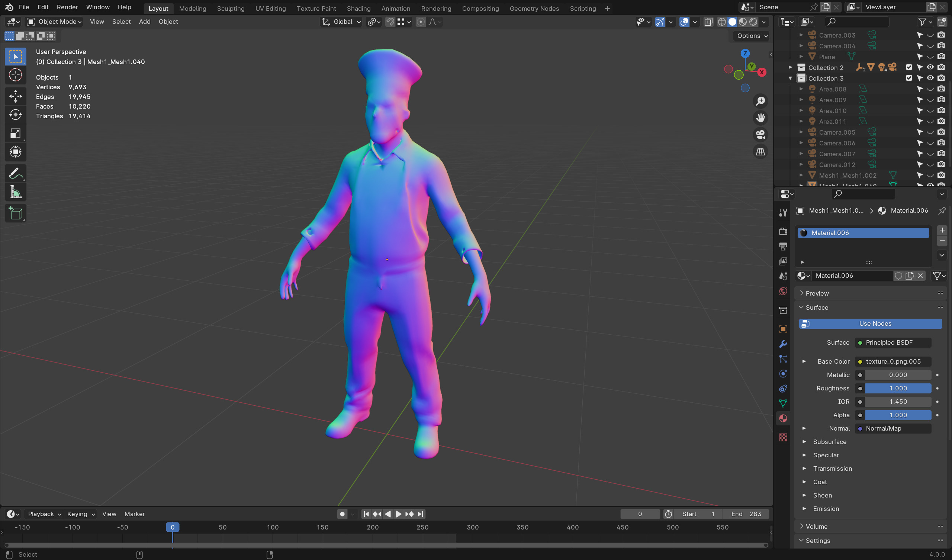The image size is (952, 560).
Task: Toggle proportional editing in header
Action: tap(421, 22)
